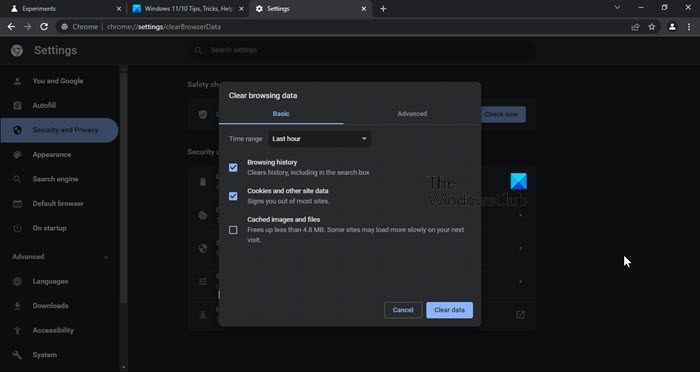The width and height of the screenshot is (700, 373).
Task: Click the Clear data button
Action: pyautogui.click(x=450, y=310)
